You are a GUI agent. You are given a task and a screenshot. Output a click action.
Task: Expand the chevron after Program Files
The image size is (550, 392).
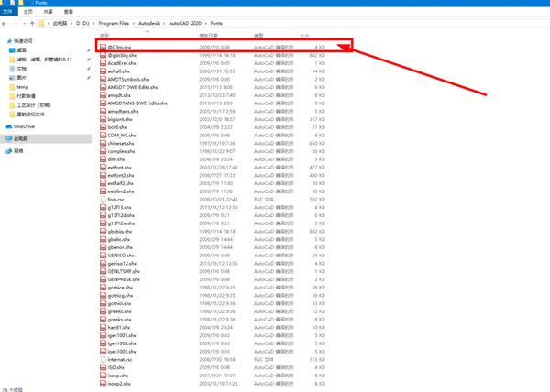(134, 24)
